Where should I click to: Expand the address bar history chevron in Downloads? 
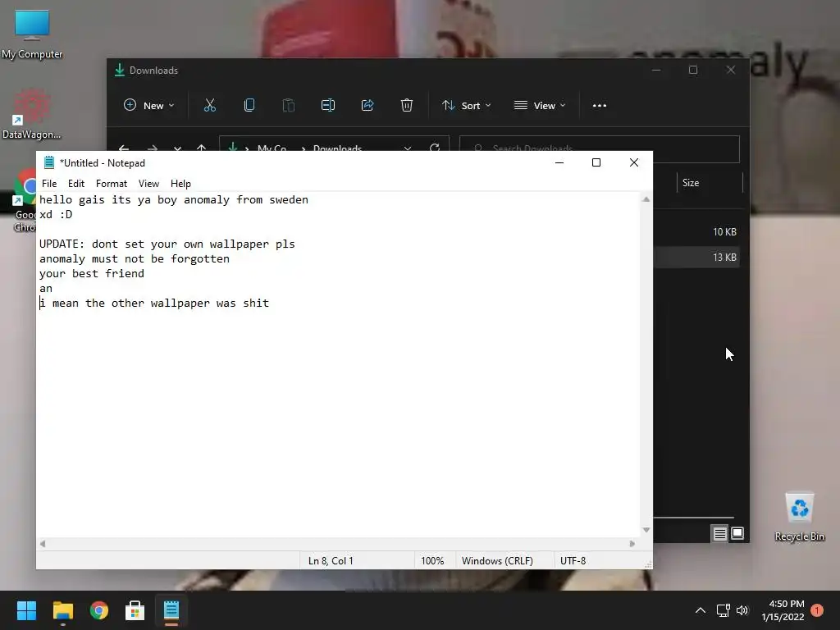click(x=408, y=148)
